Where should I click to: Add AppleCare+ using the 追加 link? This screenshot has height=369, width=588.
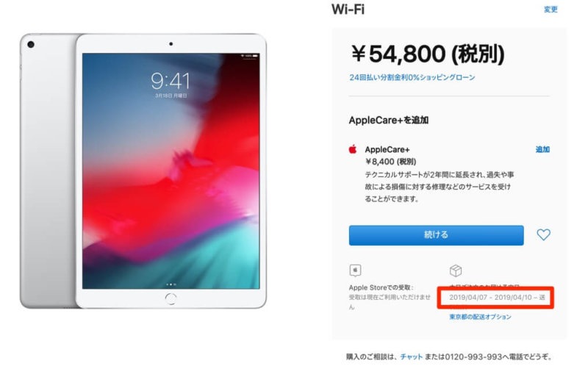pyautogui.click(x=542, y=149)
